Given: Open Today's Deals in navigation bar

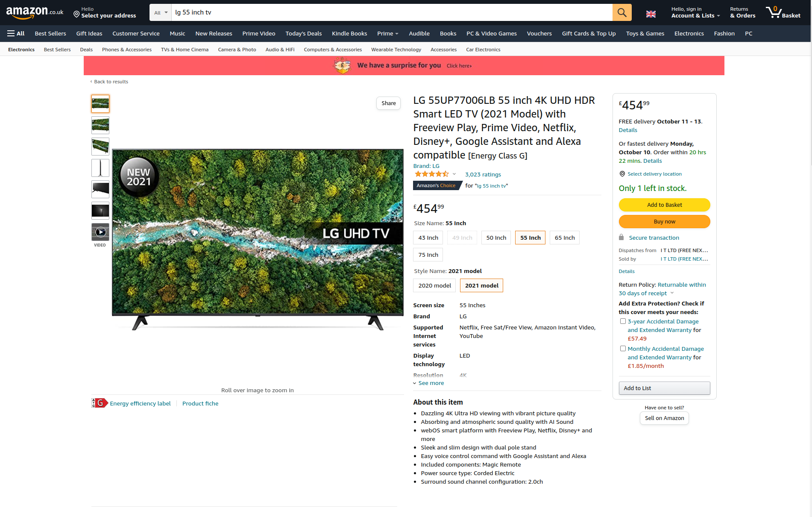Looking at the screenshot, I should click(303, 33).
